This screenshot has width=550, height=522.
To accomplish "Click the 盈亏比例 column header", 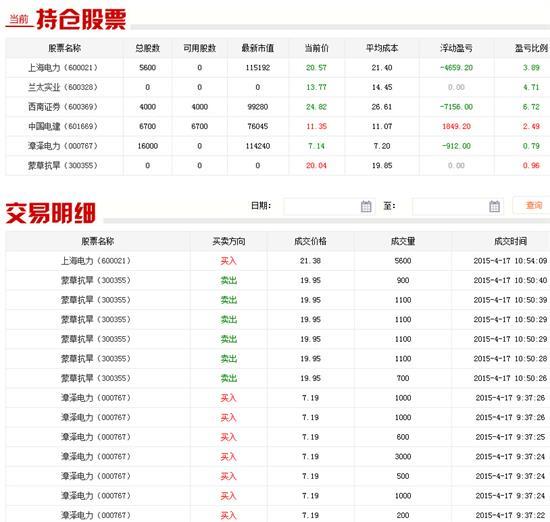I will tap(531, 48).
